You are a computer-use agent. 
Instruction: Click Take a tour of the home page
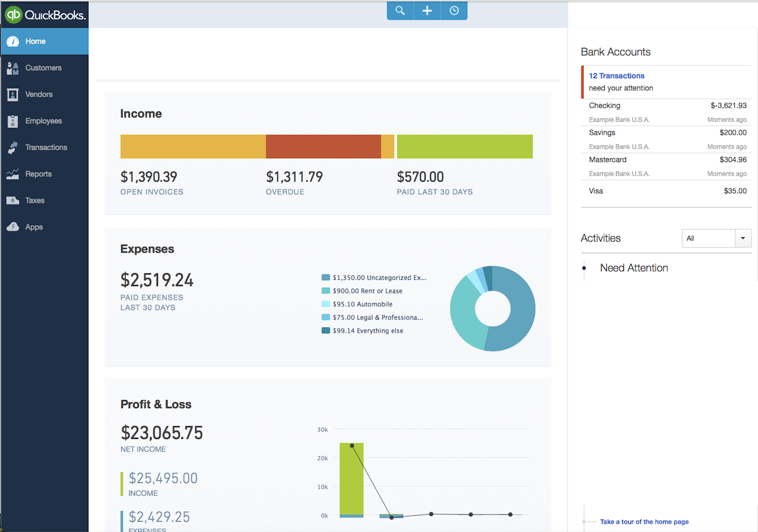tap(644, 521)
